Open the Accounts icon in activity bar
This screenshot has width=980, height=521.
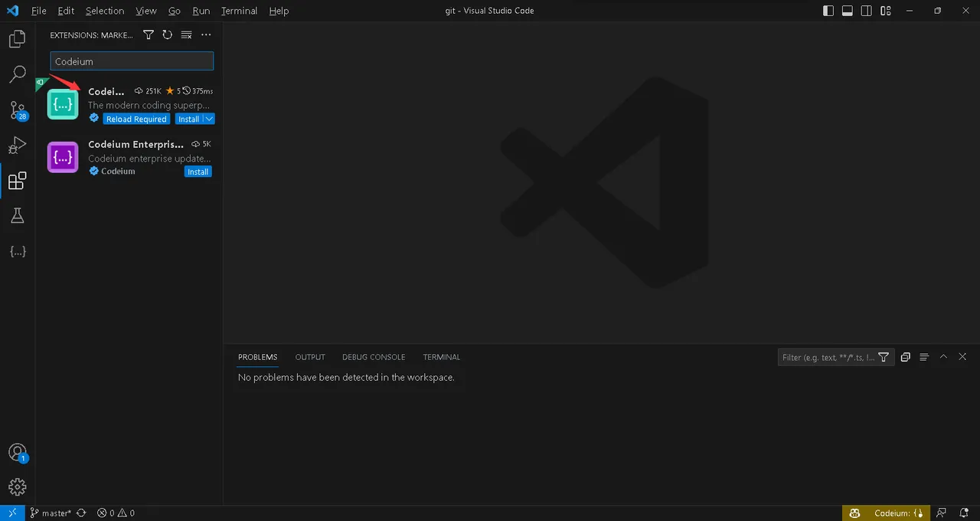[17, 452]
